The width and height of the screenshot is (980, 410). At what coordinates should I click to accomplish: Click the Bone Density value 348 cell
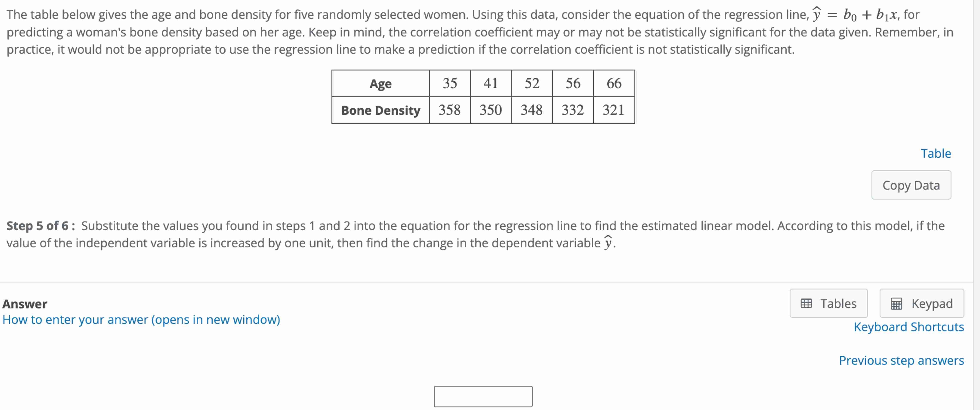click(x=531, y=110)
